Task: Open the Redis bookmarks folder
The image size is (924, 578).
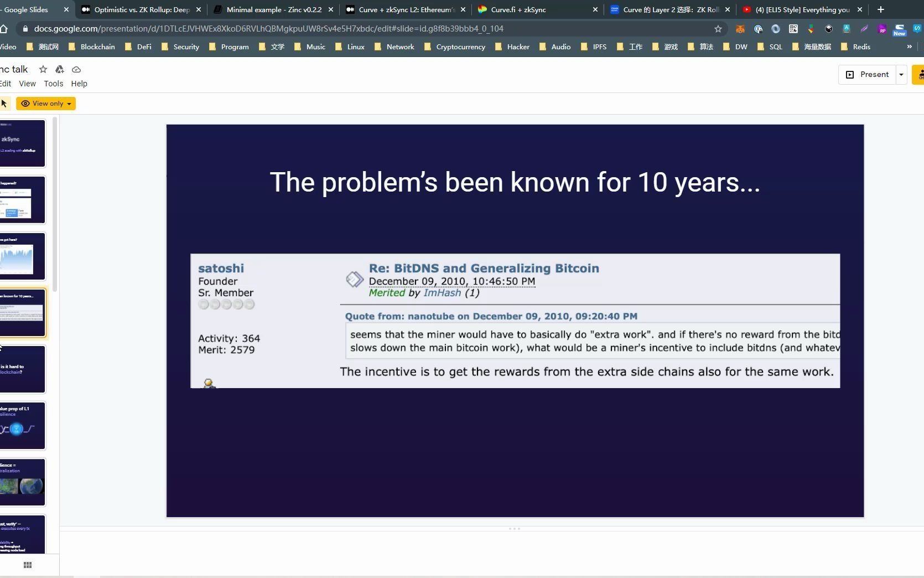Action: (x=855, y=47)
